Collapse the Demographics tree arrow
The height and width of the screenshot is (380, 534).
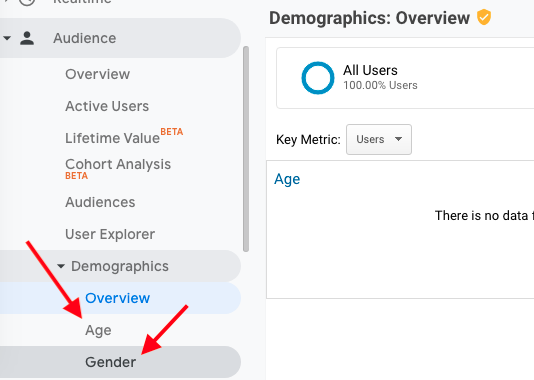(61, 266)
